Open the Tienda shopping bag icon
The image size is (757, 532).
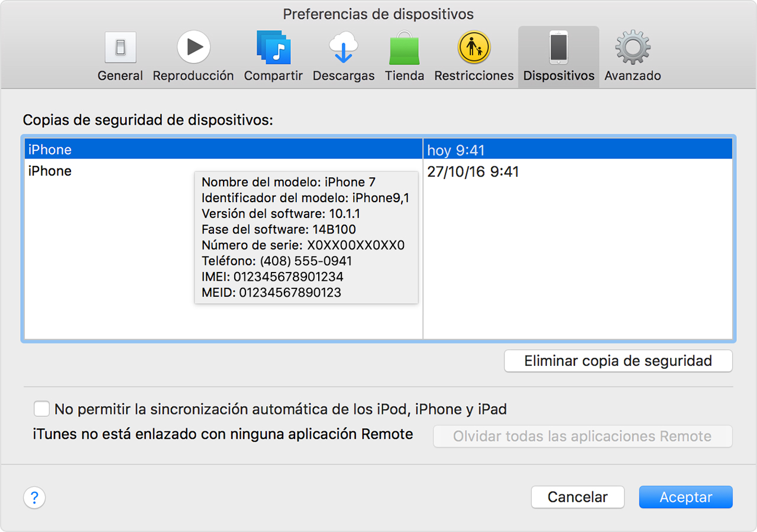[x=405, y=48]
